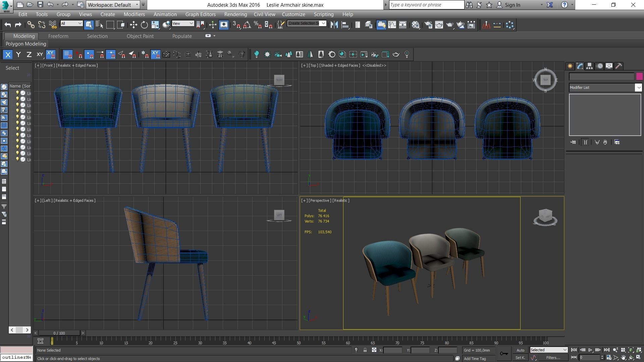Open the Schematic View
This screenshot has height=362, width=644.
tap(402, 25)
